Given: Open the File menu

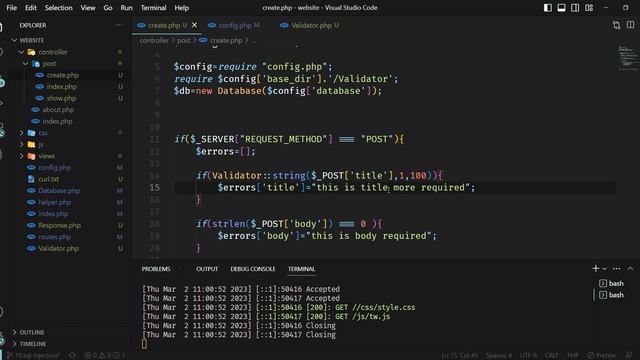Looking at the screenshot, I should tap(12, 8).
